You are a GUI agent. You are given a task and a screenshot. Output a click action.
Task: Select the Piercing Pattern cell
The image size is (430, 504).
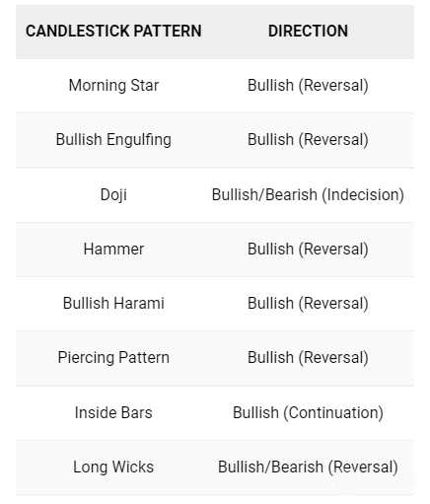[x=113, y=358]
